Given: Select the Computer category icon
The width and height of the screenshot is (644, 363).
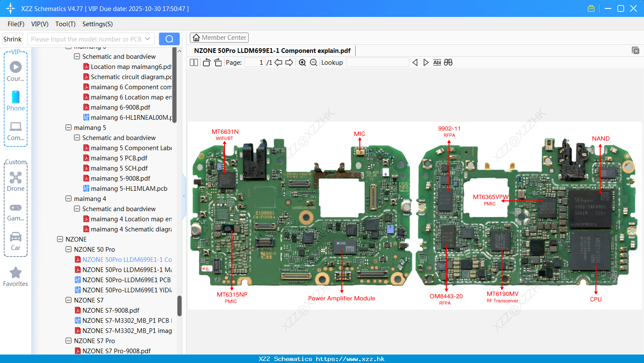Looking at the screenshot, I should tap(16, 126).
